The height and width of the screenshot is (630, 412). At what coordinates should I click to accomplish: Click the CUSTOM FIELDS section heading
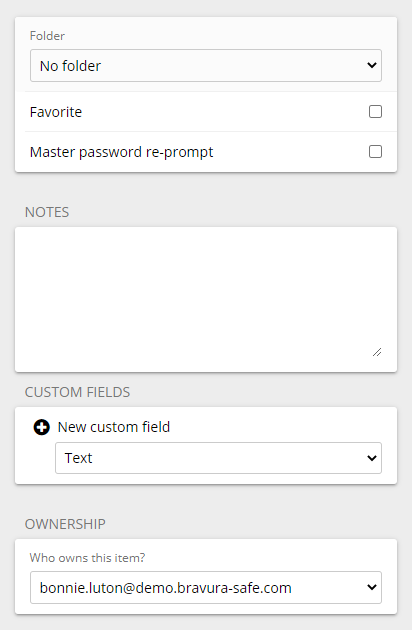coord(78,392)
